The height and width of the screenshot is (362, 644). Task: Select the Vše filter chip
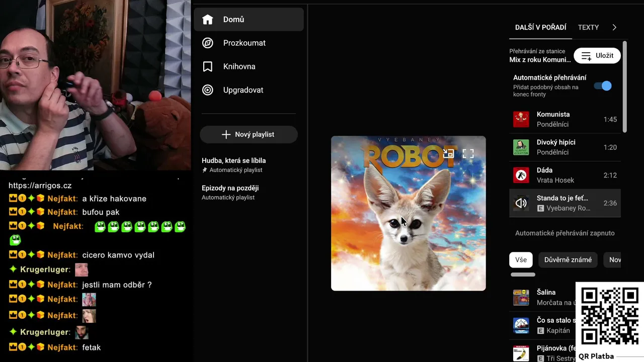coord(521,260)
